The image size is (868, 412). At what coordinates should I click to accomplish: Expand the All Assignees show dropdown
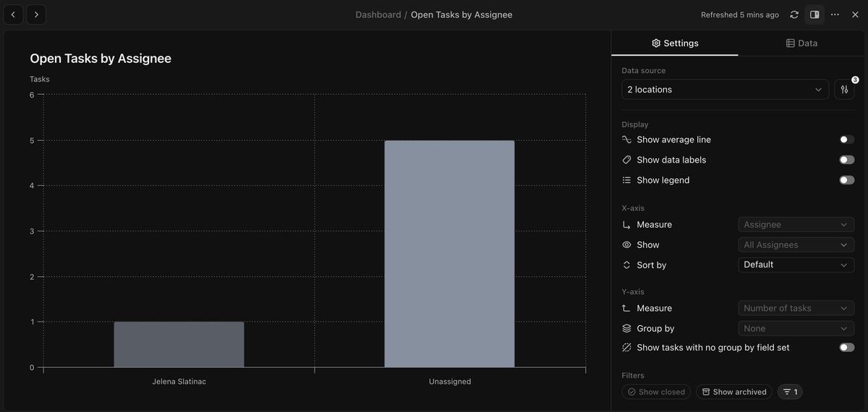pyautogui.click(x=796, y=245)
